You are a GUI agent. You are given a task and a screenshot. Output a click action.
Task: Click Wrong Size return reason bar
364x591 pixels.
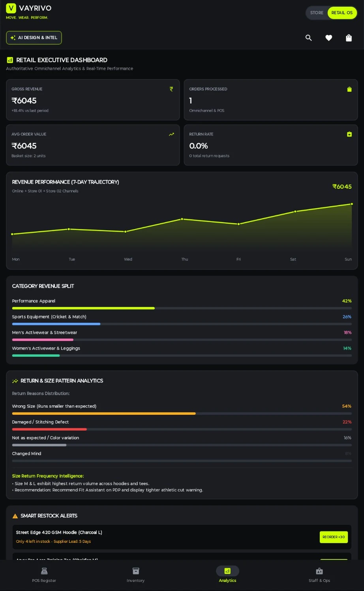[182, 414]
